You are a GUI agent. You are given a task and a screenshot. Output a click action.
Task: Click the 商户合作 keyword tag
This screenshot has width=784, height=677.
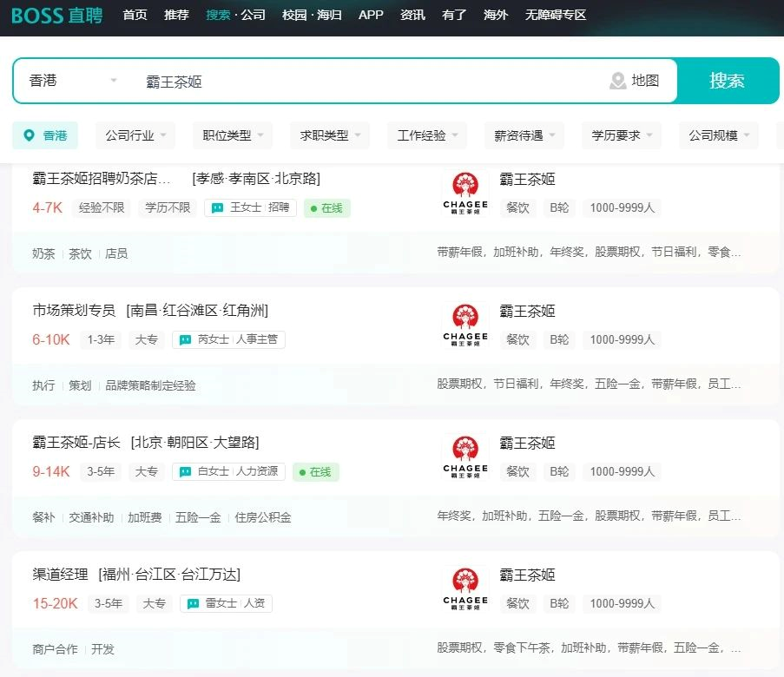[55, 649]
